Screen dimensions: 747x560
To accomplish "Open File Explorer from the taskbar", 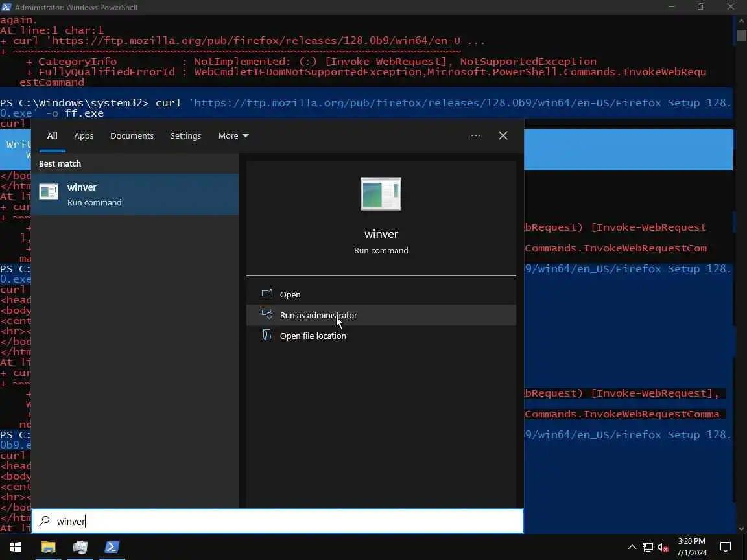I will pyautogui.click(x=48, y=546).
